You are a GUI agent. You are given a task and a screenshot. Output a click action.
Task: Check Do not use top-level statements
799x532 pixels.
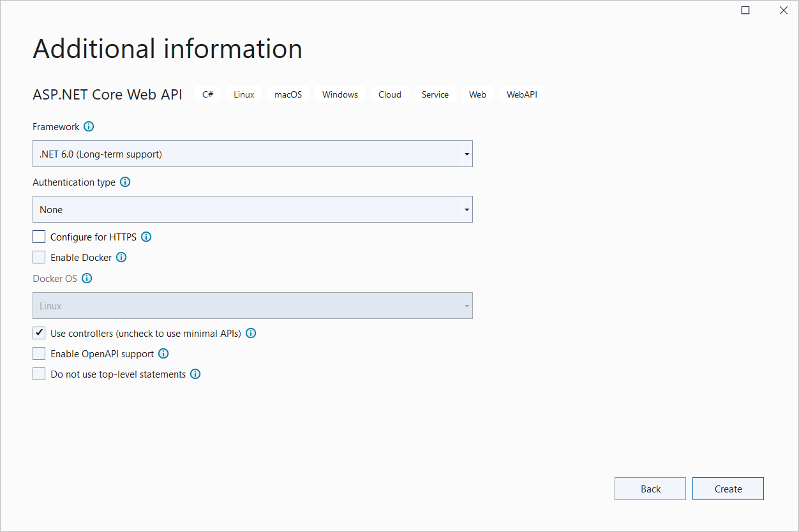point(39,374)
